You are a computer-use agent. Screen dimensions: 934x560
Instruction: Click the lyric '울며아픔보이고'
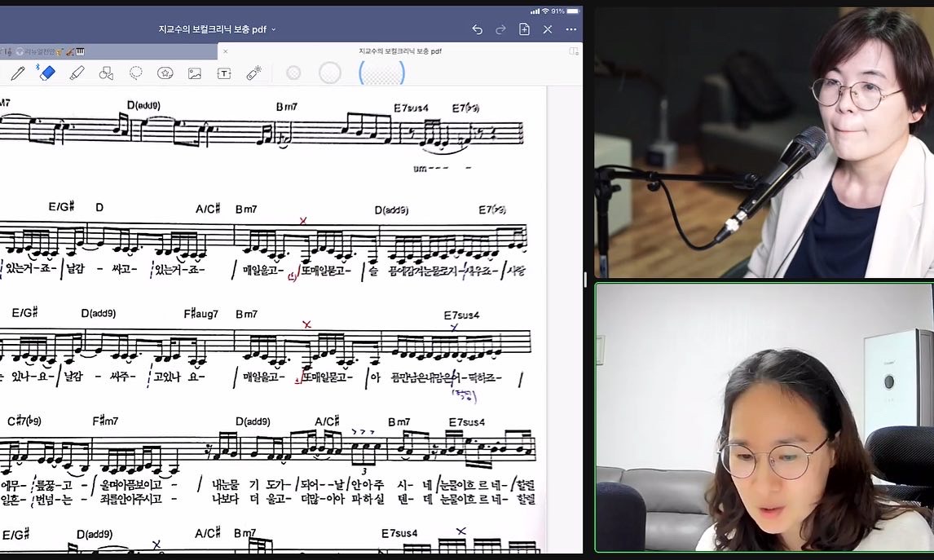coord(131,485)
